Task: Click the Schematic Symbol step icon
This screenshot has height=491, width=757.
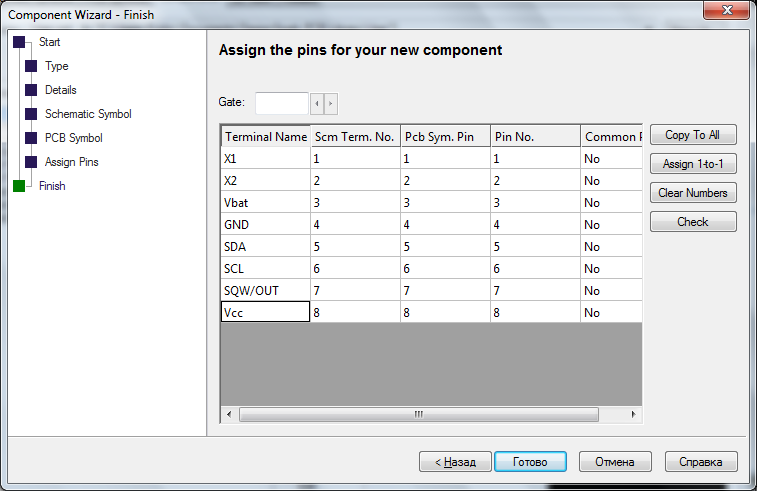Action: tap(31, 114)
